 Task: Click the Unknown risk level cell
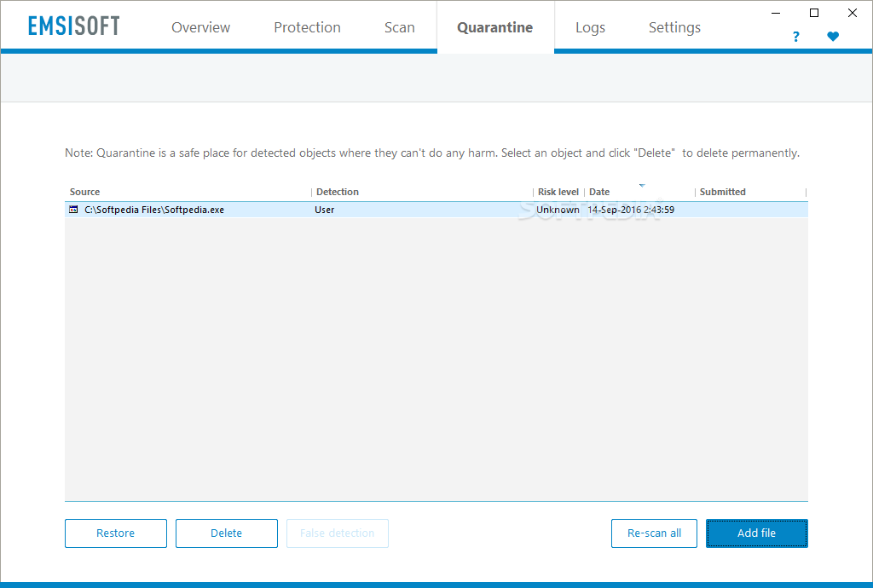558,210
